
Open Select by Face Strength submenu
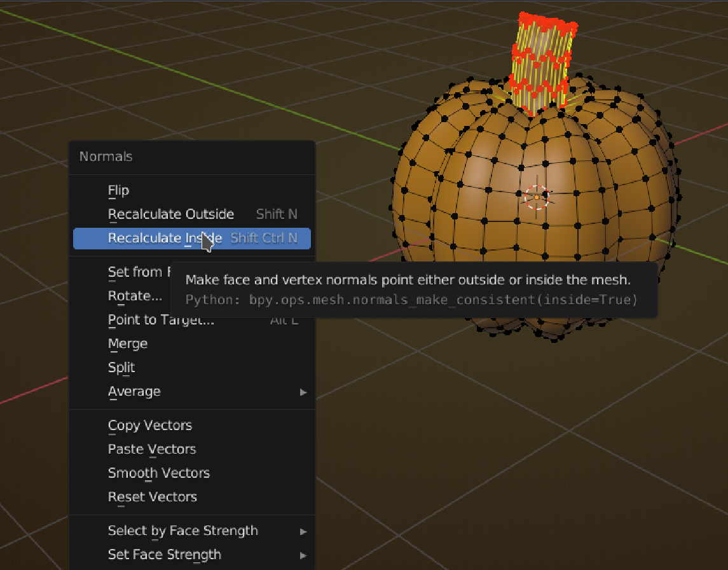192,531
